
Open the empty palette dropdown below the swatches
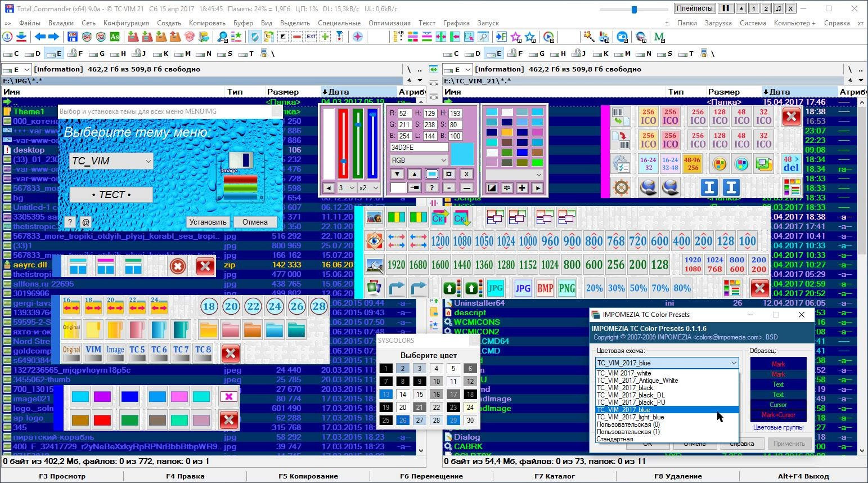click(x=514, y=175)
